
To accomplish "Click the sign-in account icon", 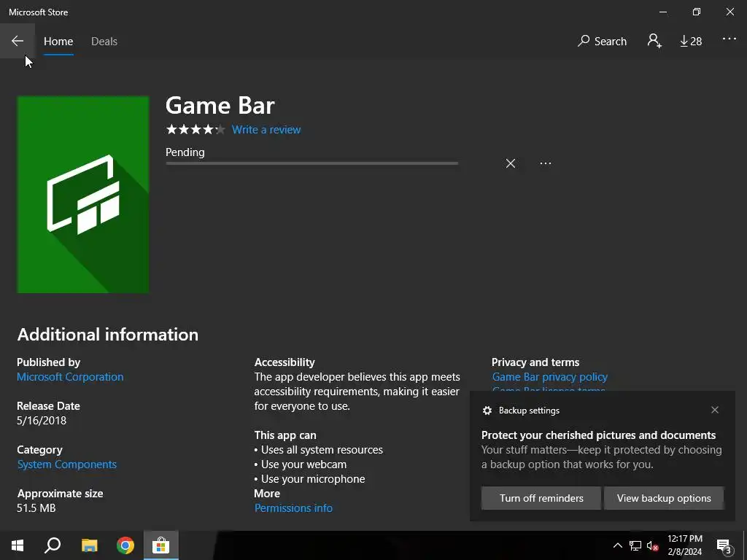I will (x=654, y=41).
